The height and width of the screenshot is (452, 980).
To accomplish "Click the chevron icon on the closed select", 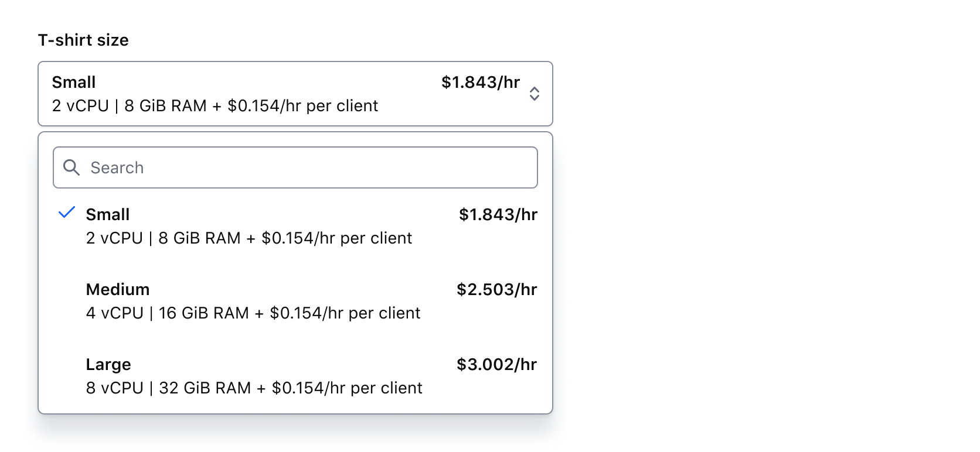I will 535,94.
